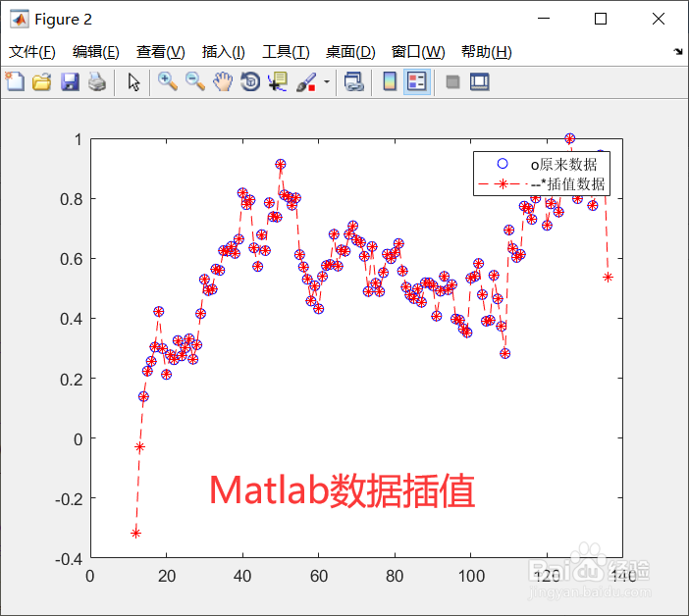
Task: Click the lowest interpolated point near -0.3
Action: click(135, 533)
